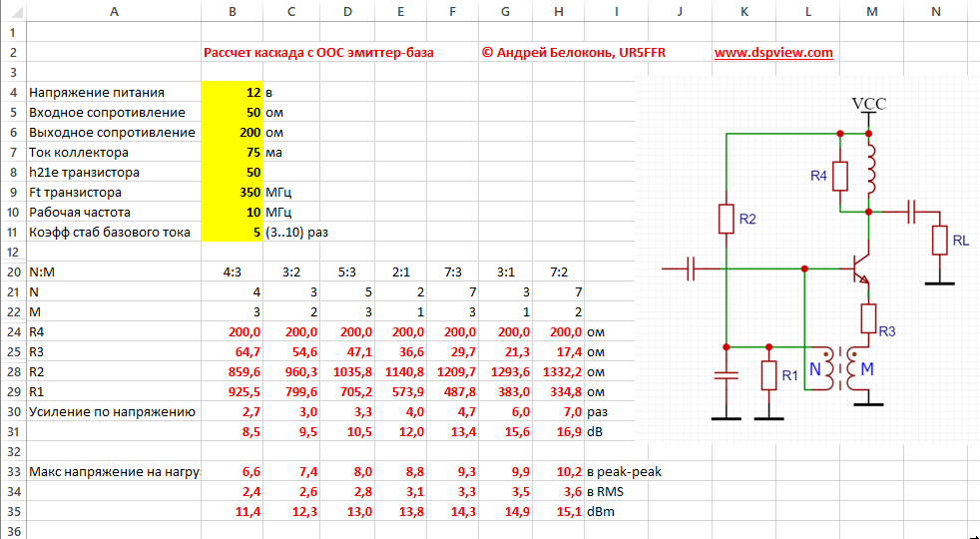Open the www.dspview.com hyperlink
The width and height of the screenshot is (980, 539).
[x=772, y=53]
